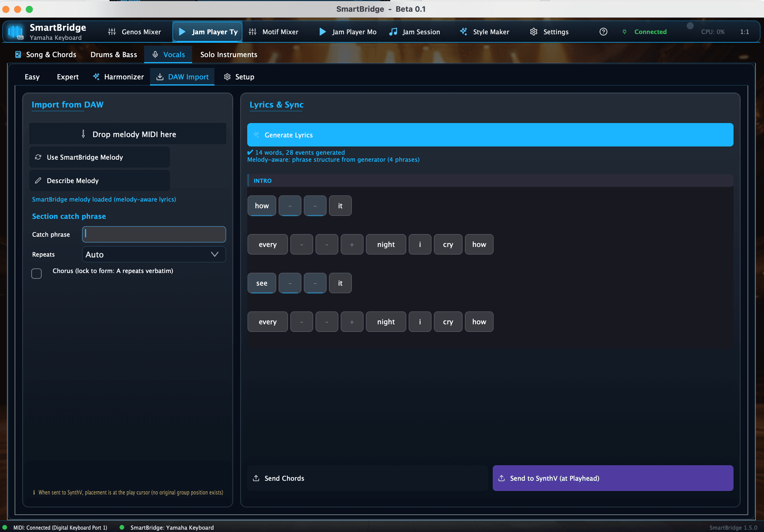764x532 pixels.
Task: Click the Generate Lyrics button
Action: 490,135
